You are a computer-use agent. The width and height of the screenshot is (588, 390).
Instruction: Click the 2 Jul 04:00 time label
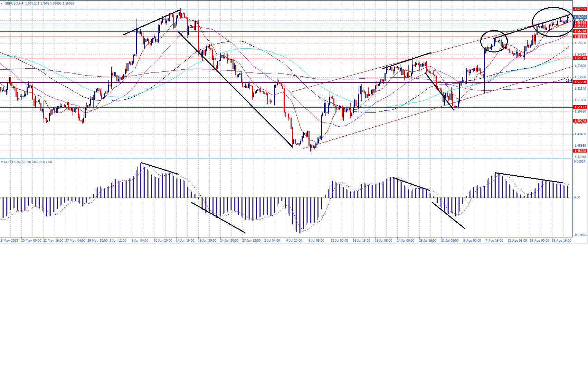click(272, 241)
